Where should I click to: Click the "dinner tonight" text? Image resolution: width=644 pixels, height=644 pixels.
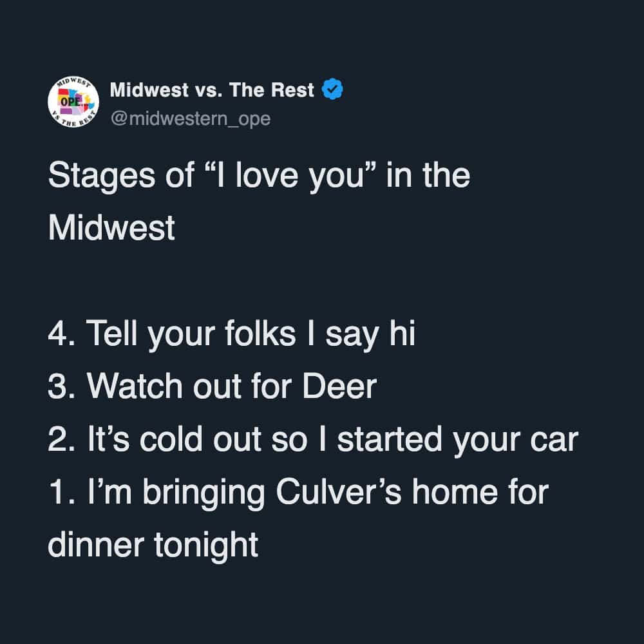[x=153, y=545]
